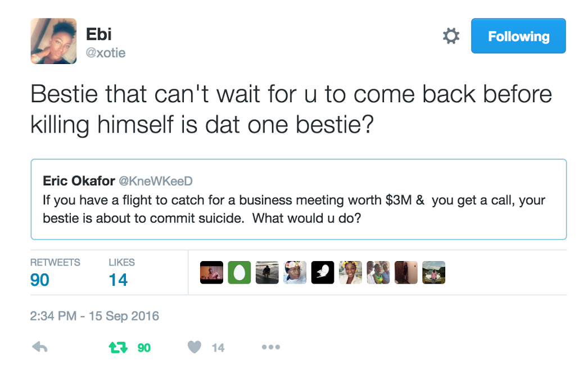This screenshot has height=370, width=588.
Task: Open Ebi's profile picture
Action: click(53, 41)
